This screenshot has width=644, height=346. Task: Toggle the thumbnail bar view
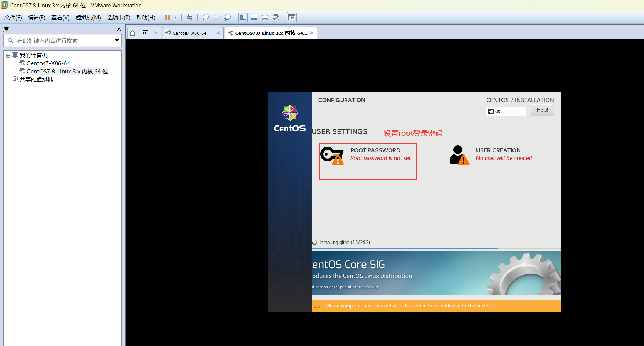coord(254,17)
